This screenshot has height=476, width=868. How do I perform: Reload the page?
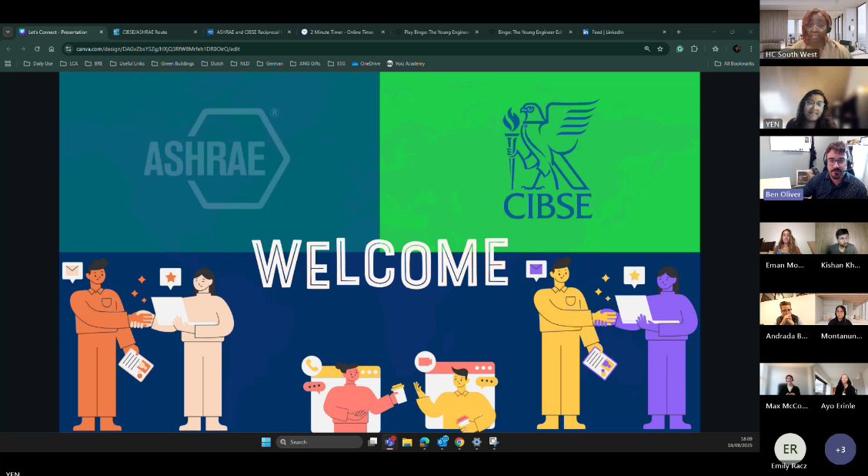click(37, 49)
